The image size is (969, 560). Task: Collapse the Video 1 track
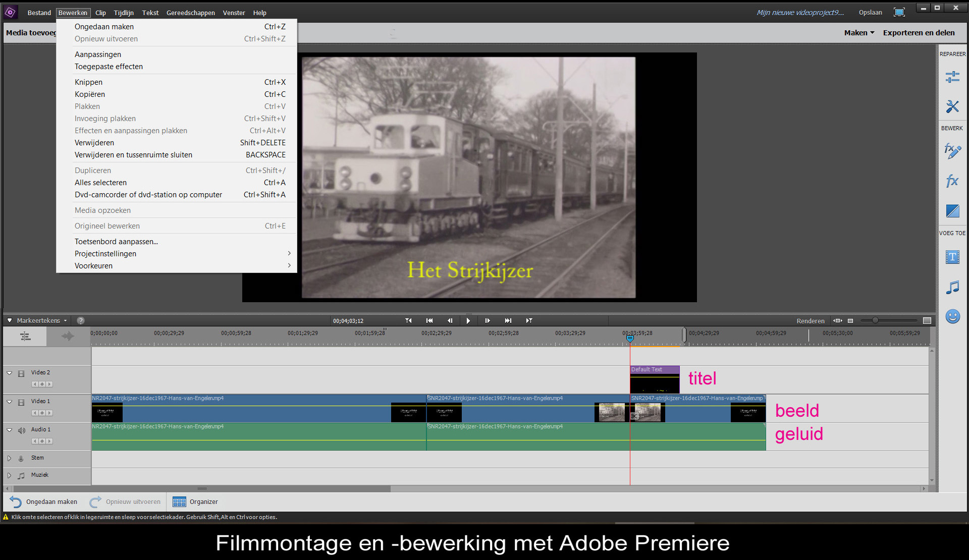click(10, 402)
